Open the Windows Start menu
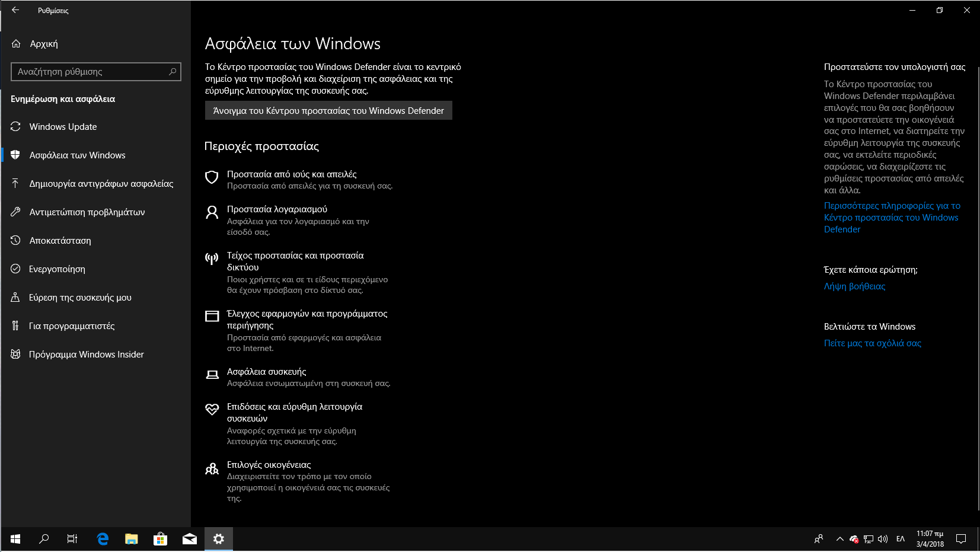 coord(15,539)
